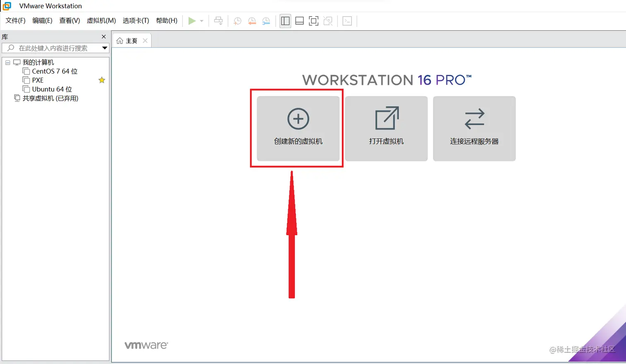Click the console view toolbar icon
626x364 pixels.
pyautogui.click(x=347, y=21)
